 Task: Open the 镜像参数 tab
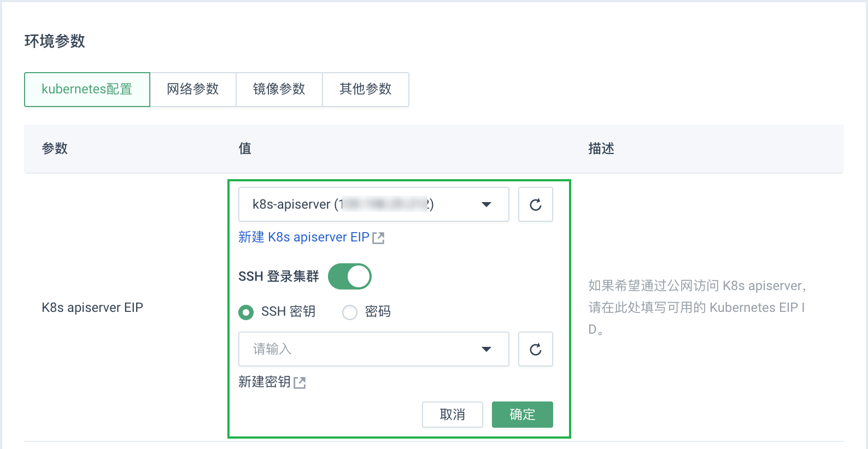pos(279,89)
